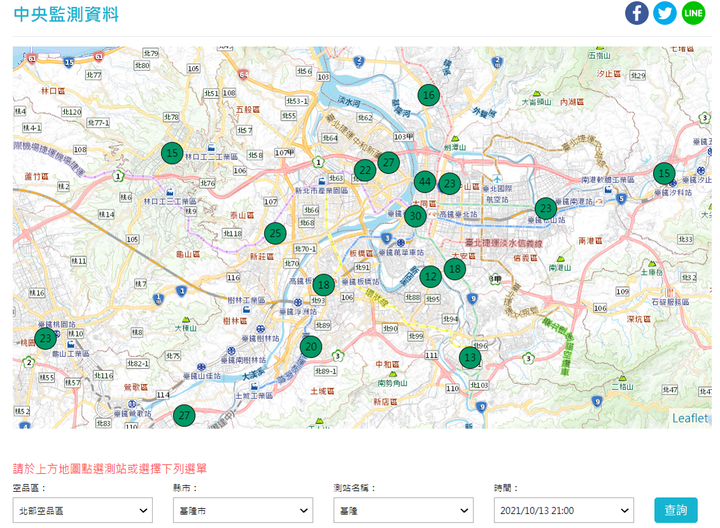The width and height of the screenshot is (720, 528).
Task: Open the 縣市 dropdown showing 基隆市
Action: click(x=243, y=510)
